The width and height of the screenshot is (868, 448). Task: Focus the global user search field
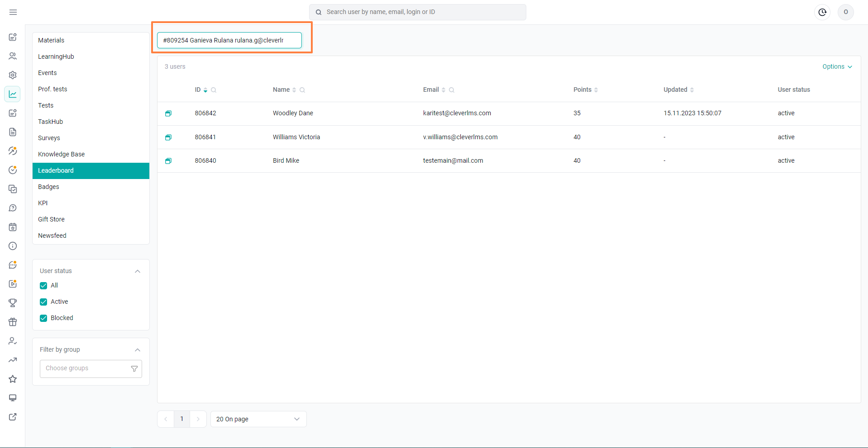(418, 12)
